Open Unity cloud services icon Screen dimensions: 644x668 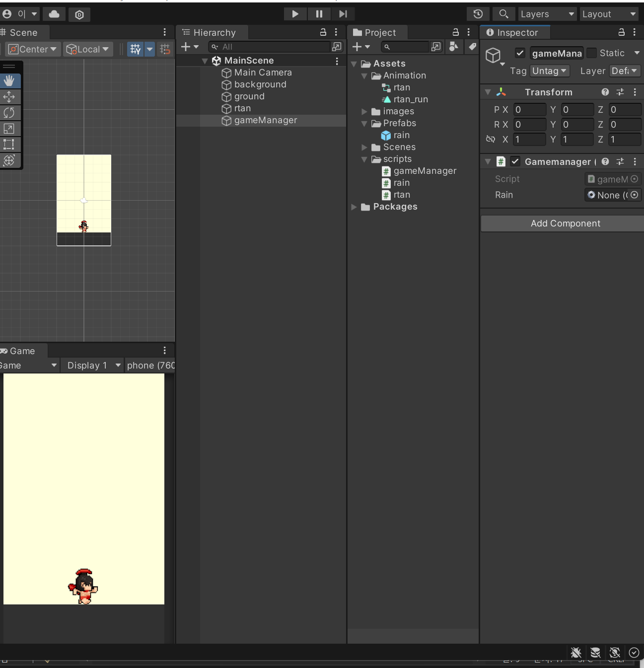[x=54, y=14]
